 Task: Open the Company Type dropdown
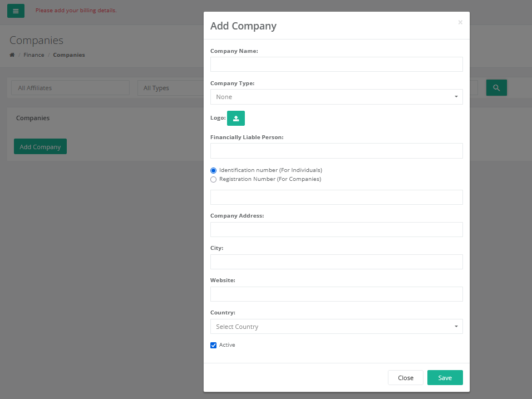(x=337, y=97)
